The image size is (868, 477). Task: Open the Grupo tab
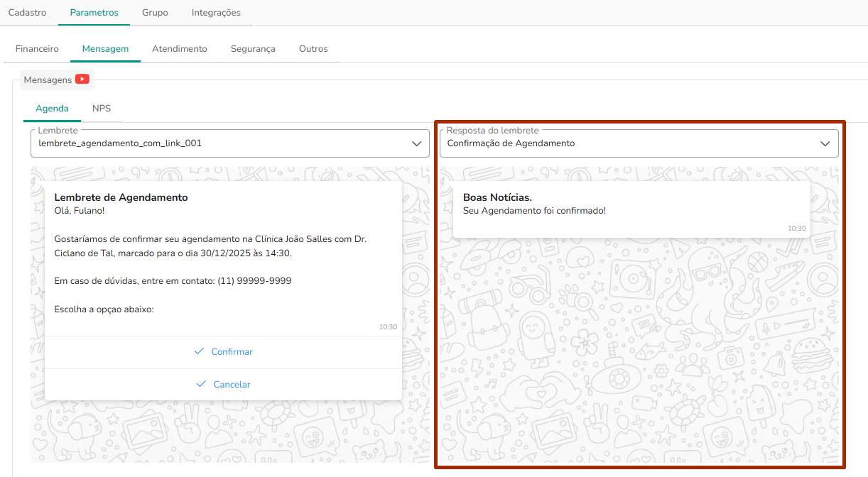pos(155,13)
